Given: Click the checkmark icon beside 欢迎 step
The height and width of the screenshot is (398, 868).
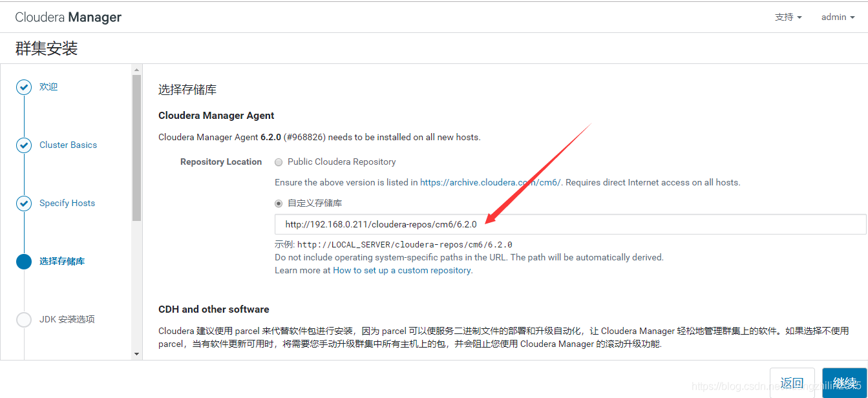Looking at the screenshot, I should coord(24,87).
